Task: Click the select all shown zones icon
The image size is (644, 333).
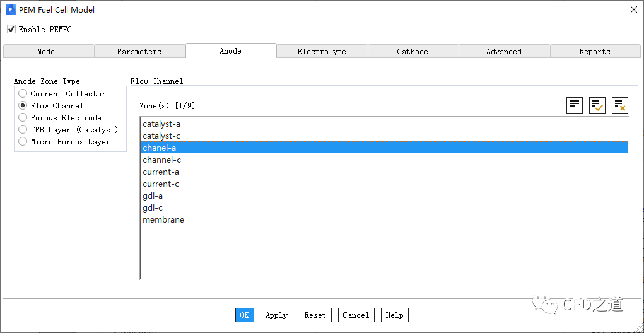Action: pyautogui.click(x=597, y=105)
